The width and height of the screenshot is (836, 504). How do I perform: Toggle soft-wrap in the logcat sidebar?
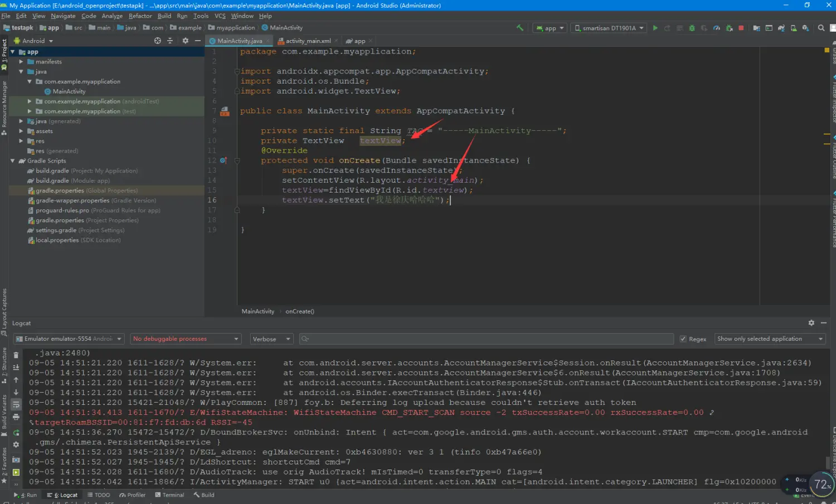pos(16,404)
